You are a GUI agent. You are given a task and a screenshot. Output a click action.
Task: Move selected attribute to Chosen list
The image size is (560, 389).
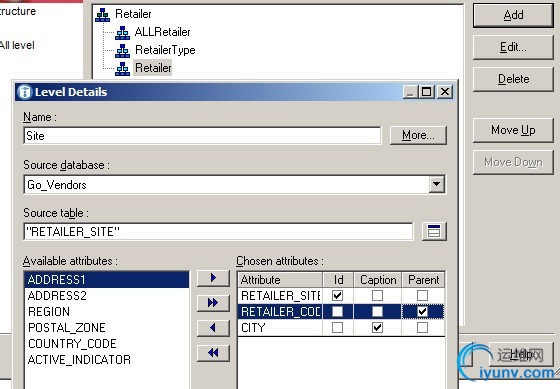pyautogui.click(x=213, y=278)
